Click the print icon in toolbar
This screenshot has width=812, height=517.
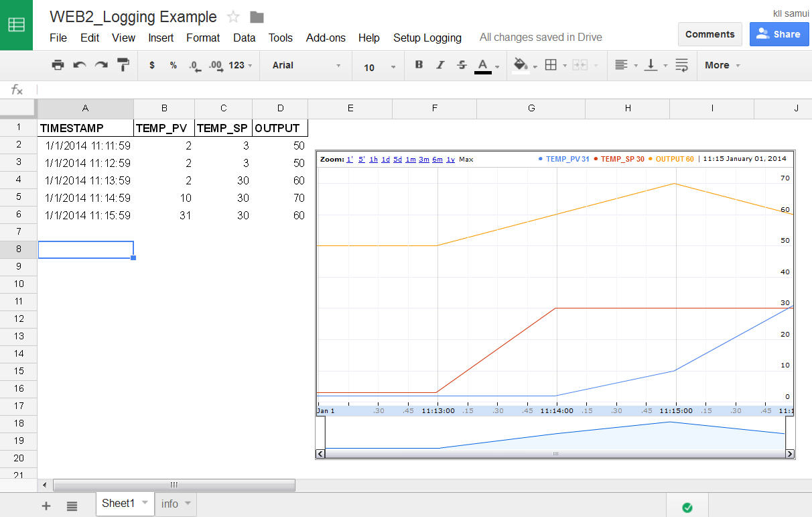coord(58,65)
